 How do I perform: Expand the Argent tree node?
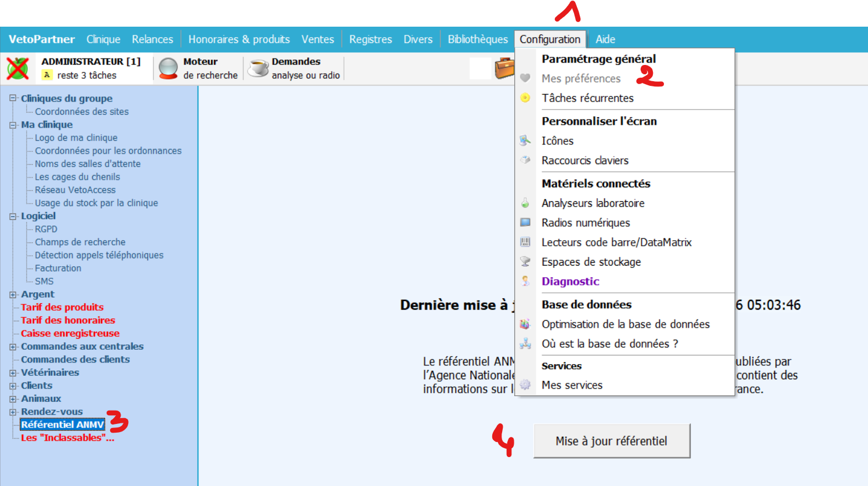pos(13,295)
